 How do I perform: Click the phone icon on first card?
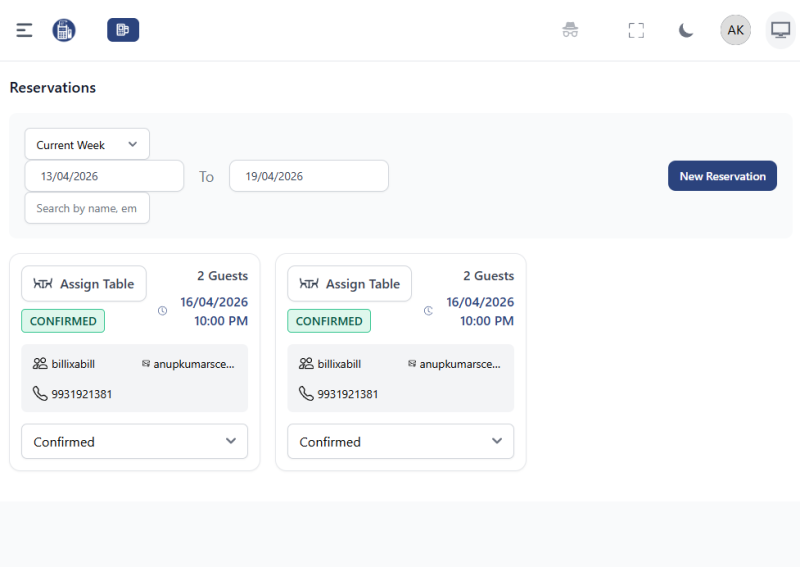pos(40,393)
